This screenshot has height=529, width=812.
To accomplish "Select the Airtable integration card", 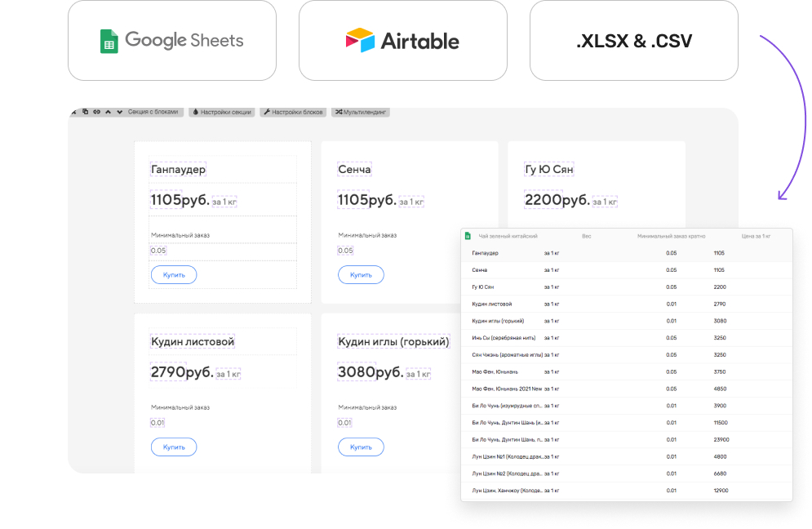I will [x=403, y=41].
